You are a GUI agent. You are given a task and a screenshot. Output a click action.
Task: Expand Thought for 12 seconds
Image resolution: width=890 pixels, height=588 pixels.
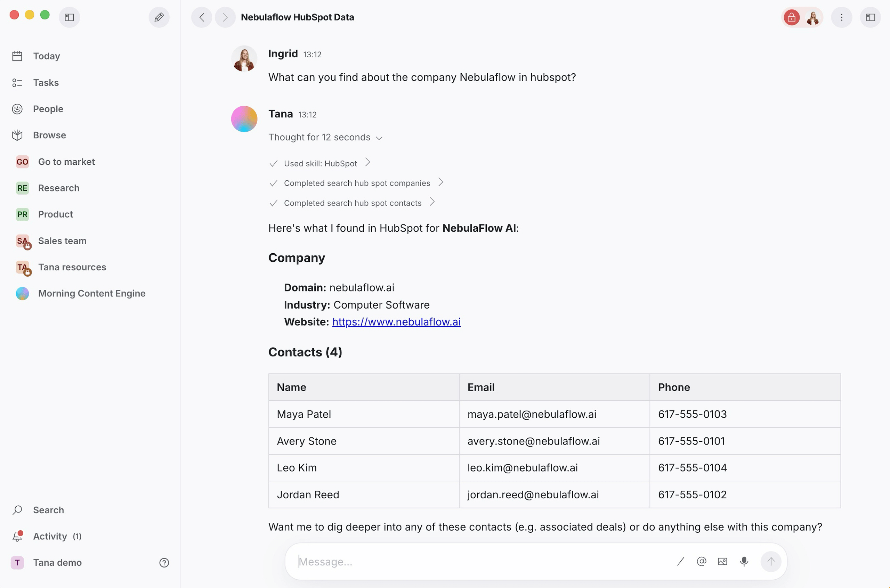click(325, 137)
